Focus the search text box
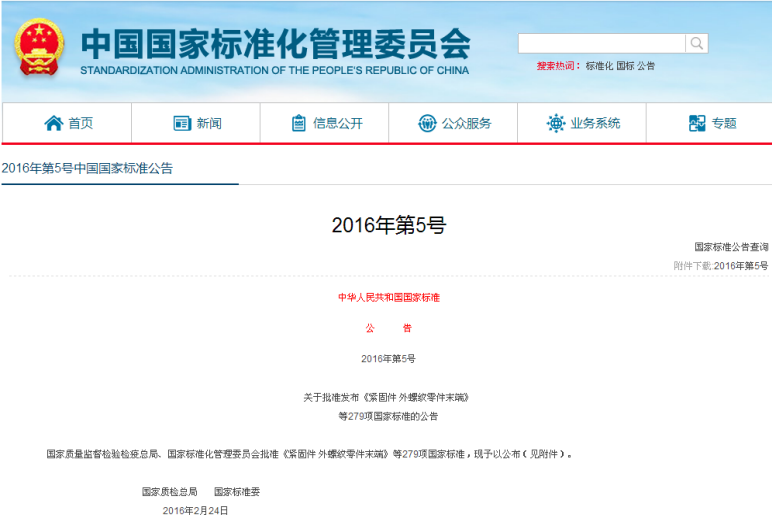The height and width of the screenshot is (525, 772). click(x=601, y=43)
